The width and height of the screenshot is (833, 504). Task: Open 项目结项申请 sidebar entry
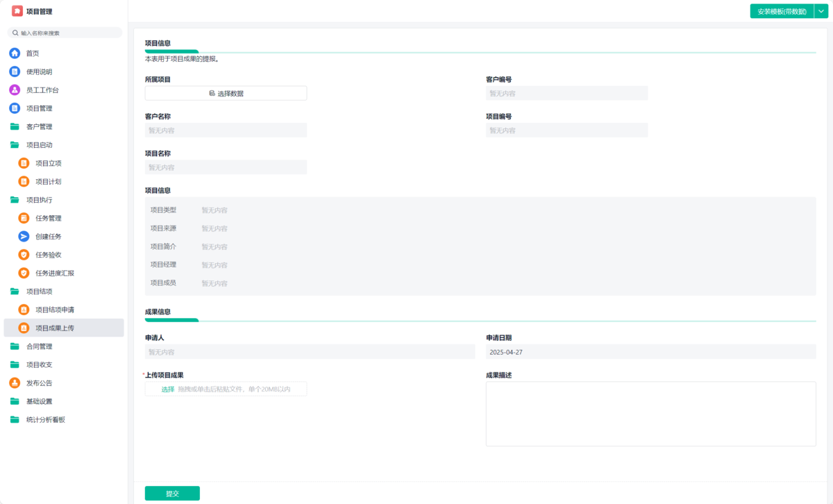[x=64, y=310]
